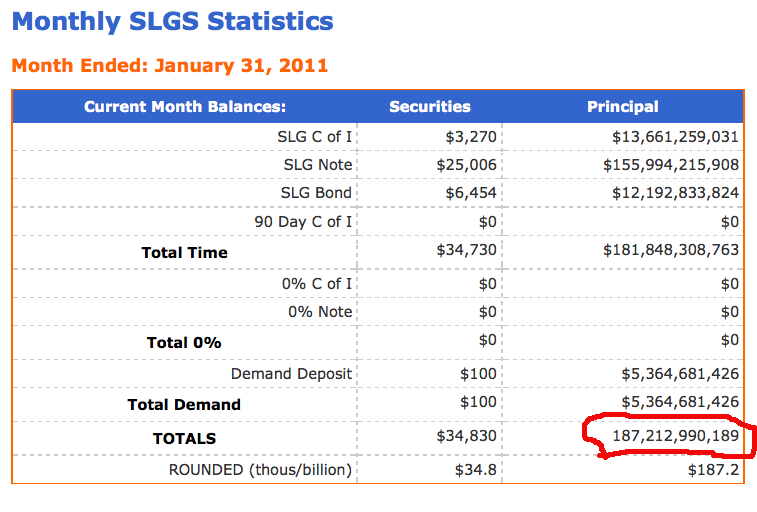Click the Total Time principal $181,848,308,763

coord(671,250)
